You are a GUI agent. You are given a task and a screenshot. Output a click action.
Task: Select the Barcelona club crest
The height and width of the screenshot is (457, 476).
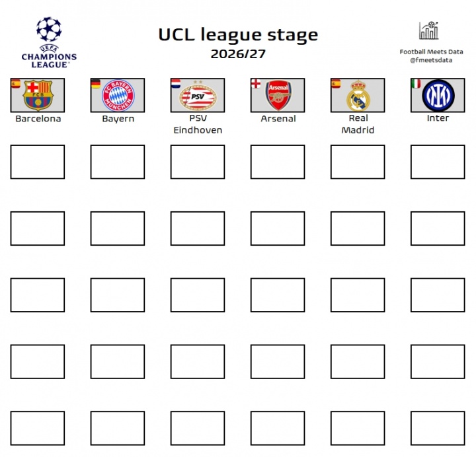click(x=38, y=96)
